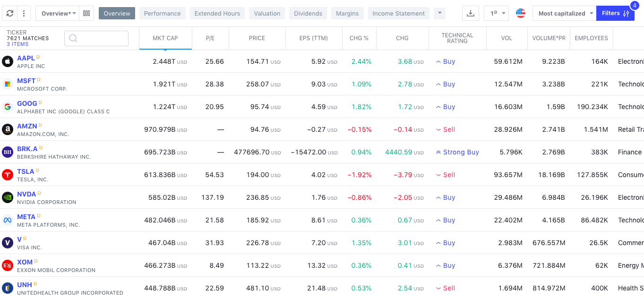
Task: Click the NVIDIA logo icon
Action: pyautogui.click(x=8, y=197)
